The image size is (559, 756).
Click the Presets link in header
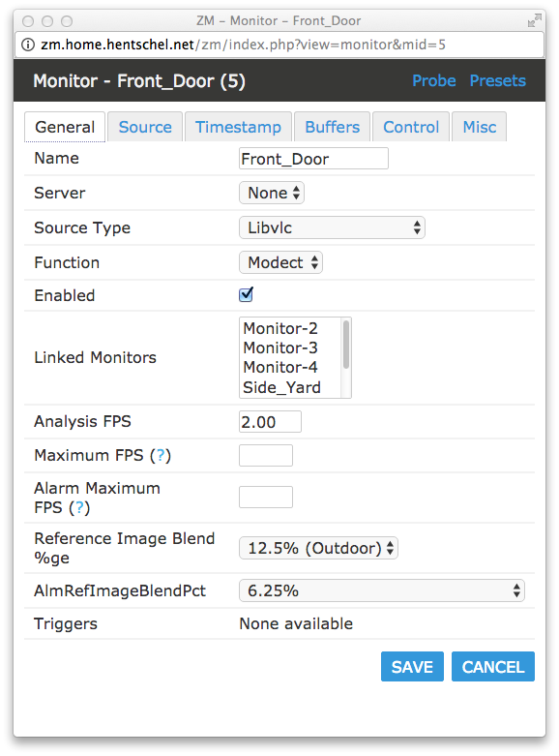[x=498, y=80]
